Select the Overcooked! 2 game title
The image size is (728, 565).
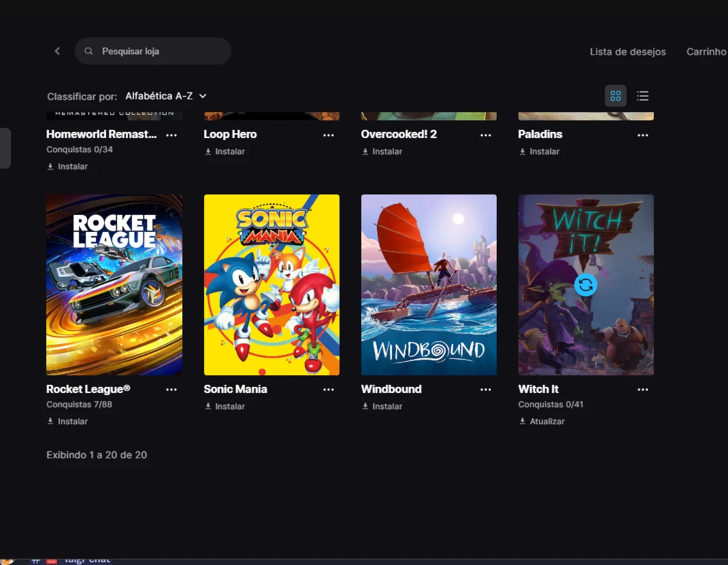(x=399, y=135)
